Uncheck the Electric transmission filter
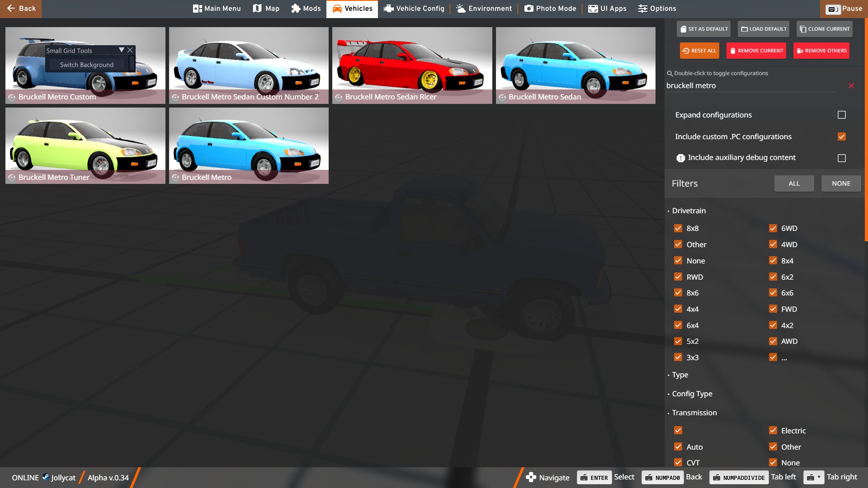The width and height of the screenshot is (868, 488). [773, 431]
